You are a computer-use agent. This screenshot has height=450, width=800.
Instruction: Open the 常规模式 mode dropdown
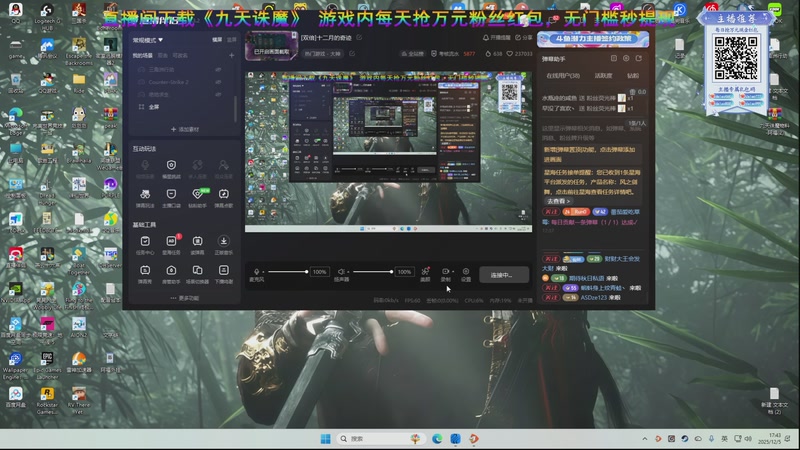pyautogui.click(x=147, y=40)
